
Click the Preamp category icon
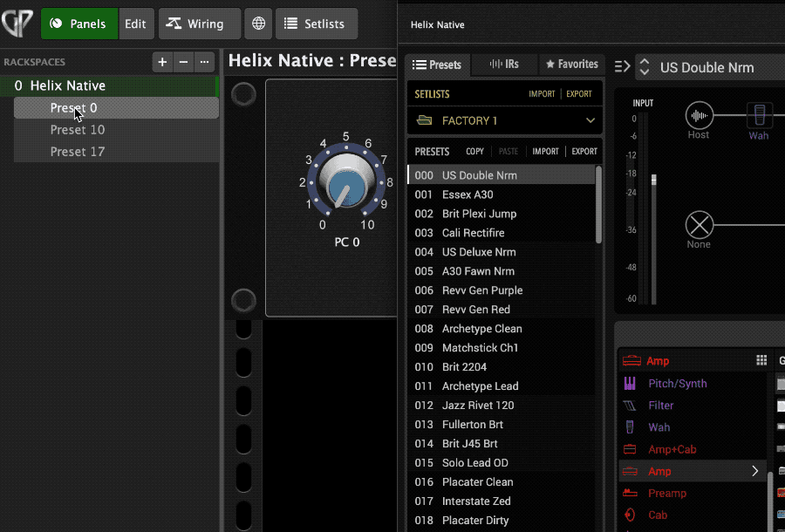tap(630, 493)
